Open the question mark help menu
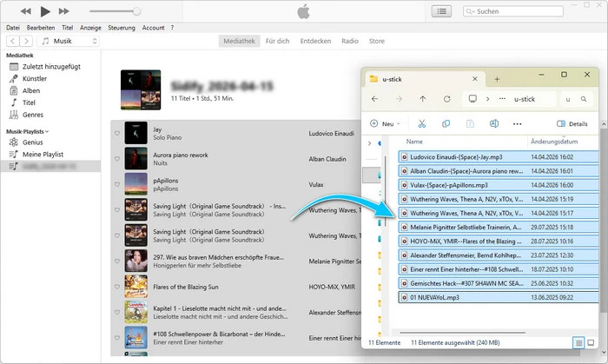Viewport: 608px width, 364px height. [x=172, y=28]
